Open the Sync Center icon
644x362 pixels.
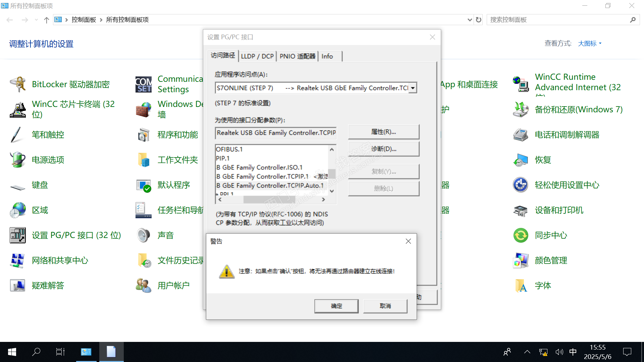pyautogui.click(x=521, y=235)
